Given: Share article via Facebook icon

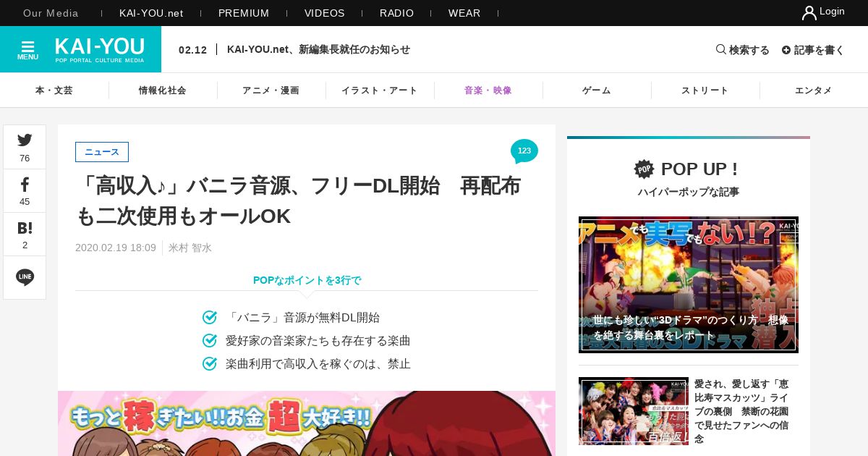Looking at the screenshot, I should pos(25,184).
